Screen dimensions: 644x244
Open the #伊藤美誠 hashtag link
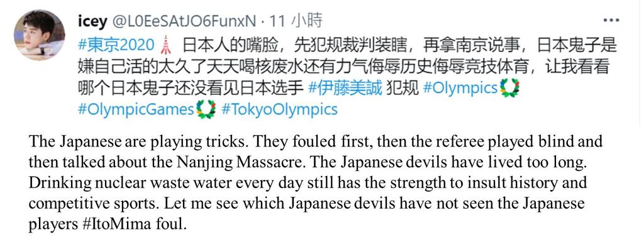[x=345, y=88]
